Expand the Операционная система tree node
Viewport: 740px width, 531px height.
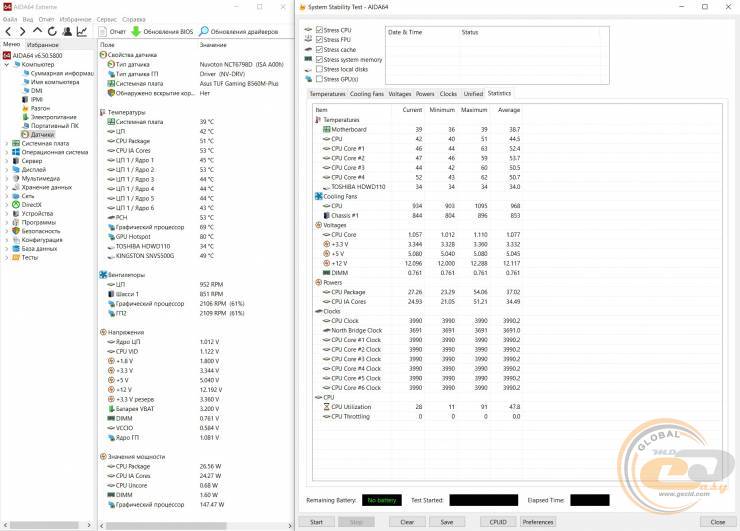click(x=6, y=152)
